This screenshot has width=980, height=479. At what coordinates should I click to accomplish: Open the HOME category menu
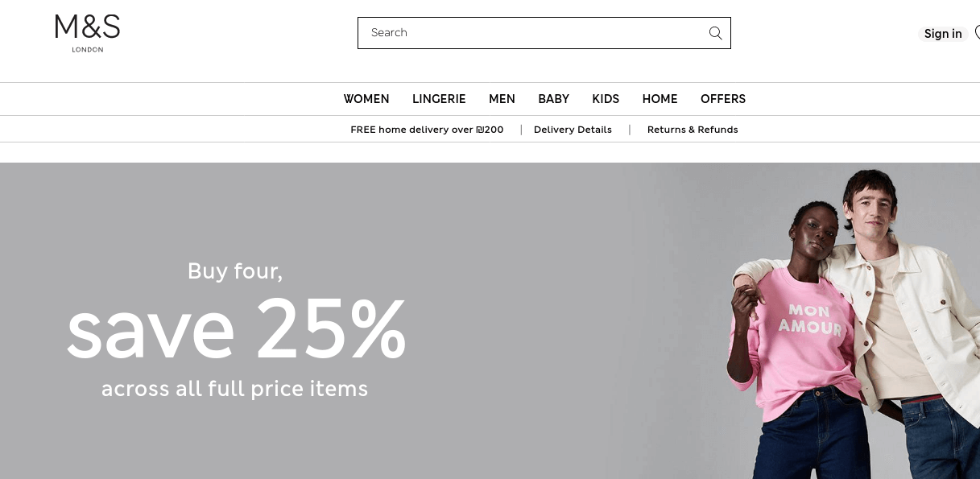tap(660, 99)
